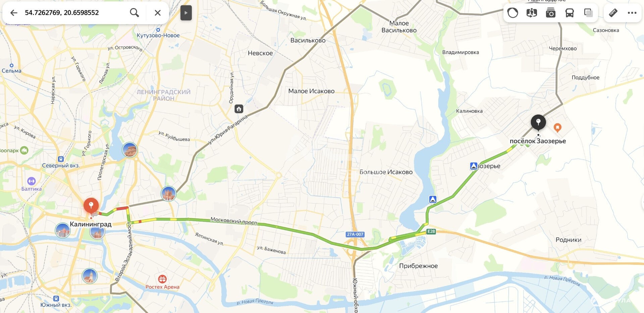The width and height of the screenshot is (644, 313).
Task: Open the three-dots more menu
Action: [632, 13]
